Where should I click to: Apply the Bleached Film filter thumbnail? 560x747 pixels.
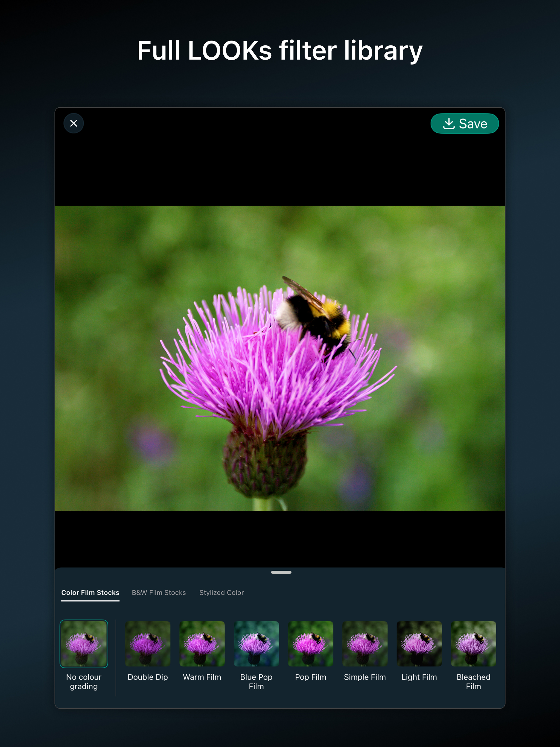[x=474, y=644]
